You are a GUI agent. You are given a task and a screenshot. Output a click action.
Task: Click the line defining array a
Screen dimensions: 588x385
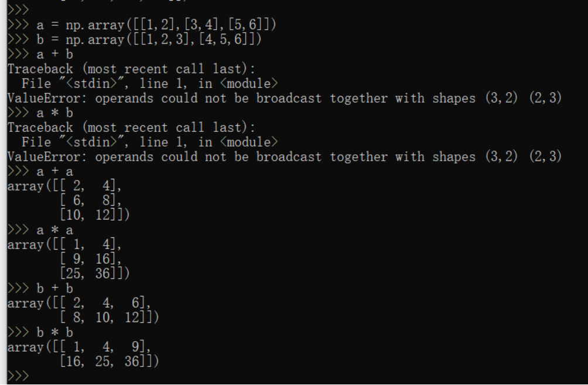click(x=142, y=25)
